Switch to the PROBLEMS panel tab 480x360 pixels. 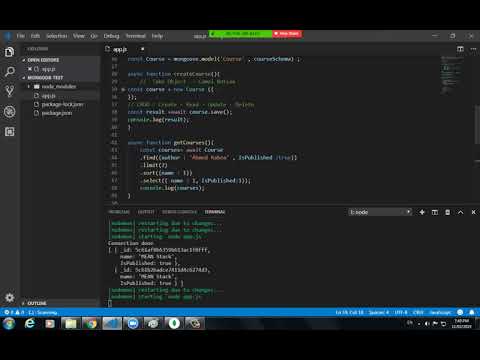click(119, 212)
